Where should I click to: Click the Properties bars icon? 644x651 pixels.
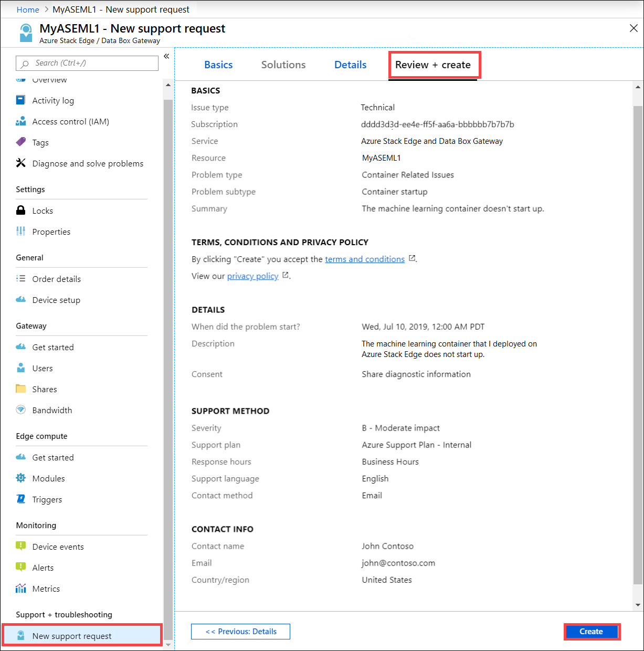[x=20, y=231]
